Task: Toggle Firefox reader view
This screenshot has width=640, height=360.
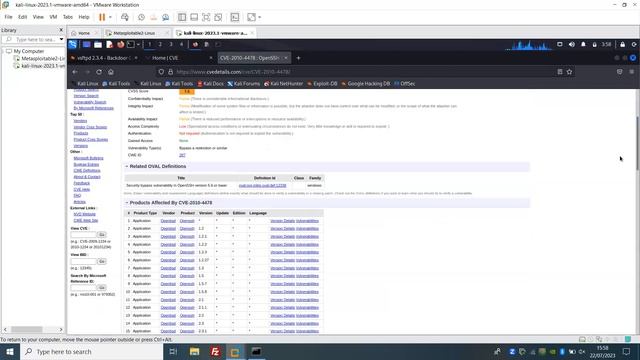Action: [x=560, y=72]
